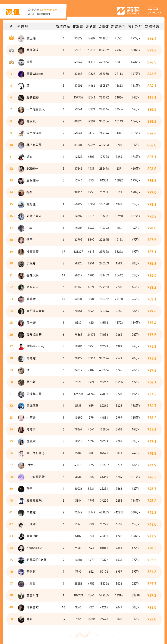
Task: Open the xd.newrank.cn link
Action: pos(48,10)
